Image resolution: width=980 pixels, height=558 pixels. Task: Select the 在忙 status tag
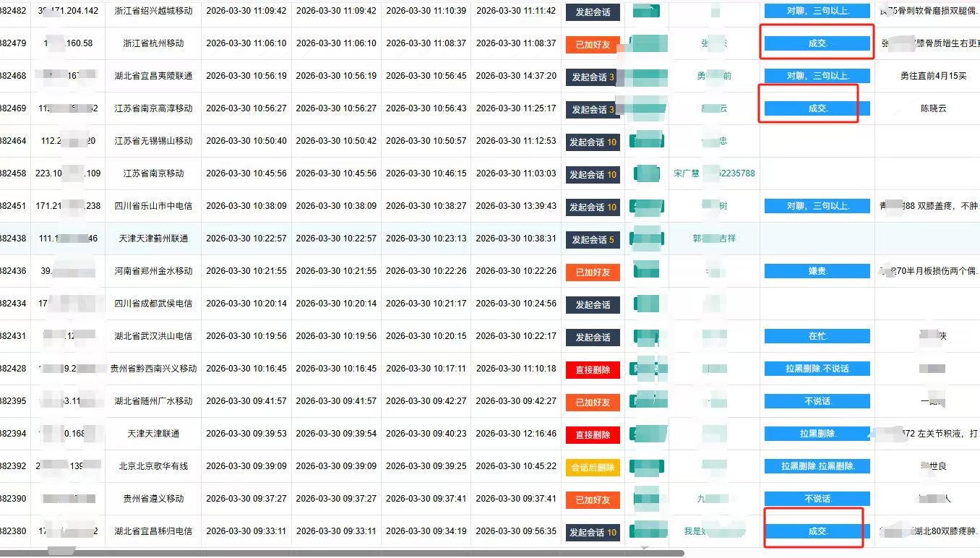817,336
